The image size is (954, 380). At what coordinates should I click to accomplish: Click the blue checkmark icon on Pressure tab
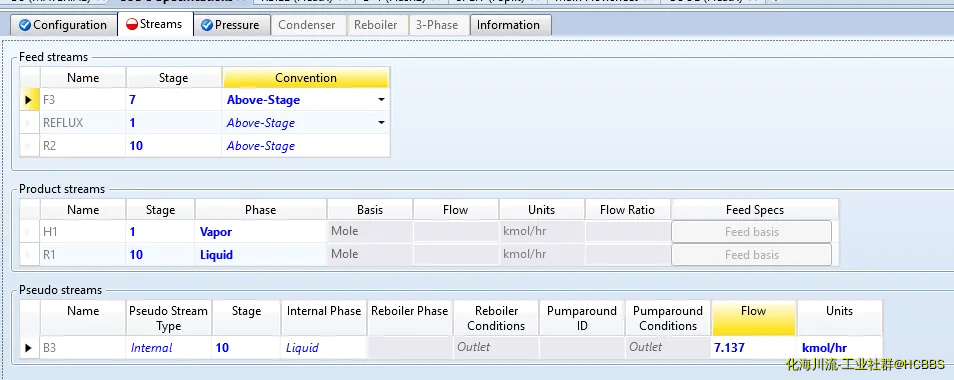click(207, 25)
